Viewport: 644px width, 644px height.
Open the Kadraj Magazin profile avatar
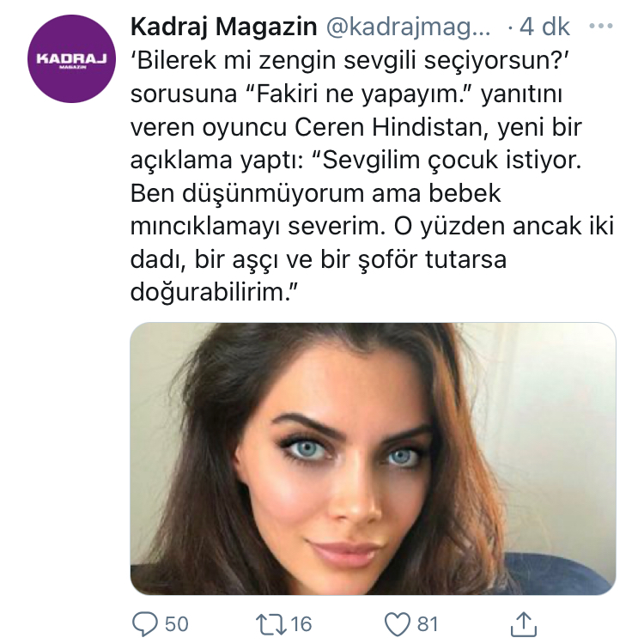point(71,58)
